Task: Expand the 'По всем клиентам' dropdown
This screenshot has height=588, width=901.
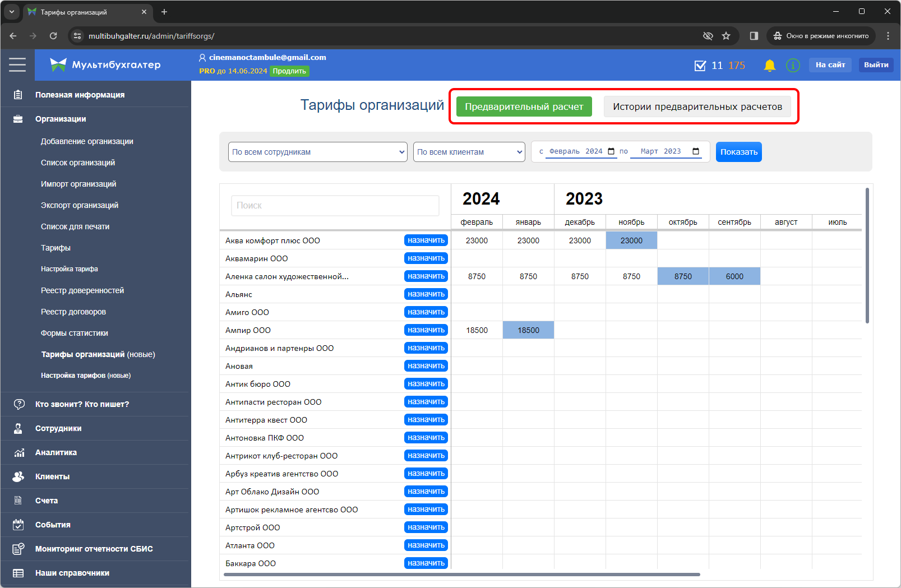Action: click(x=469, y=152)
